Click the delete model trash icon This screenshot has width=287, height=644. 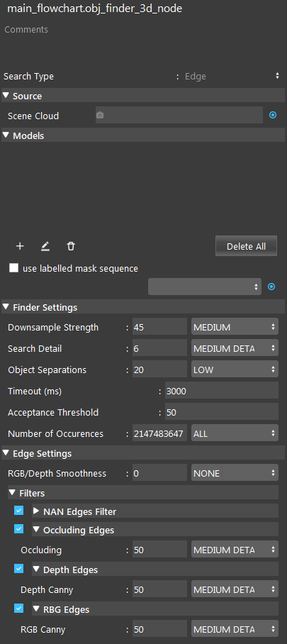(x=71, y=246)
